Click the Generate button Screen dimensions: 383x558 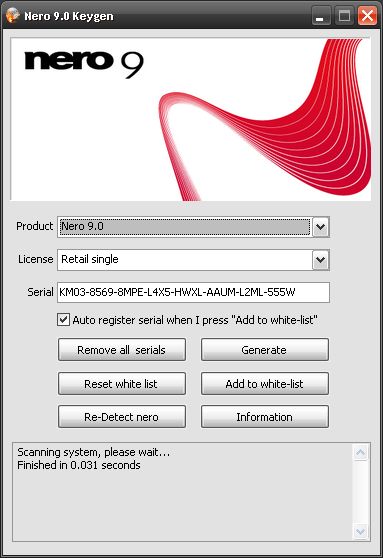(264, 350)
